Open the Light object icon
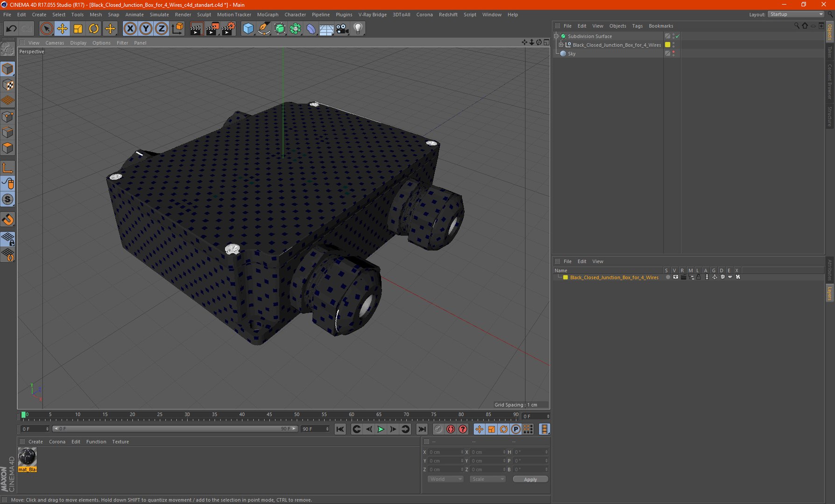The image size is (835, 504). [358, 29]
